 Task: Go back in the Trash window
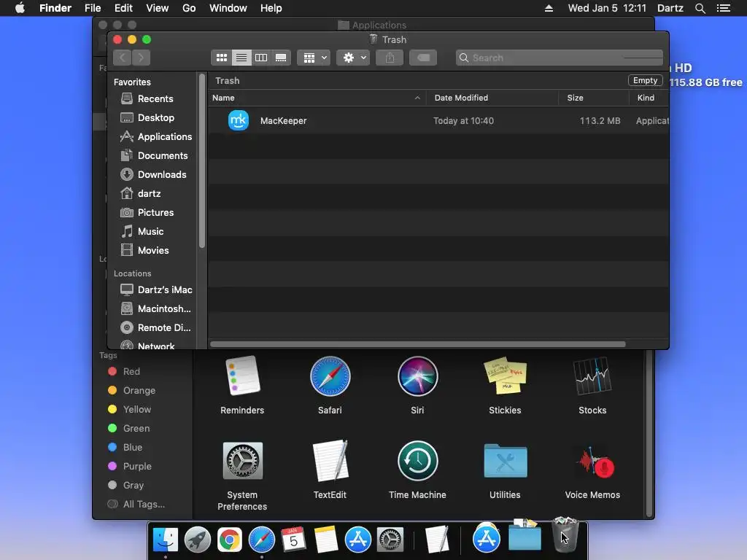[x=123, y=58]
